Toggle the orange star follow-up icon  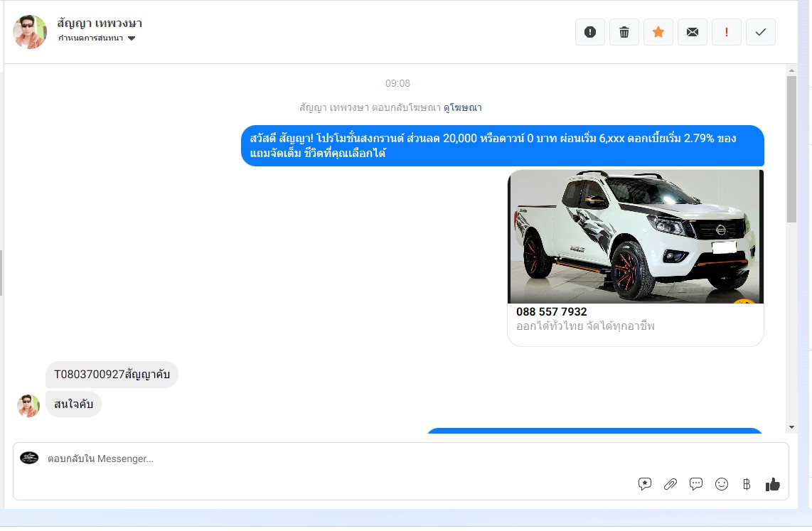[658, 32]
